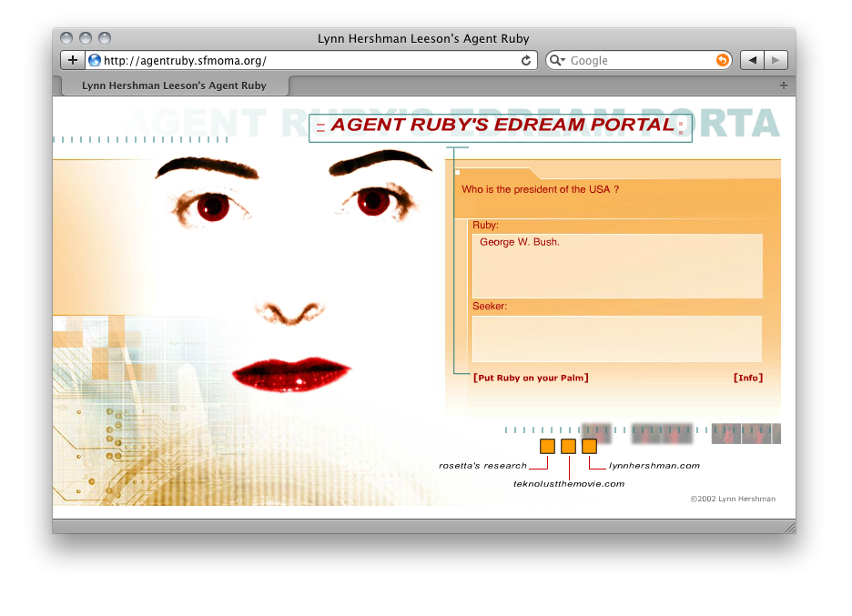852x616 pixels.
Task: Reload the page with refresh icon
Action: pos(525,60)
